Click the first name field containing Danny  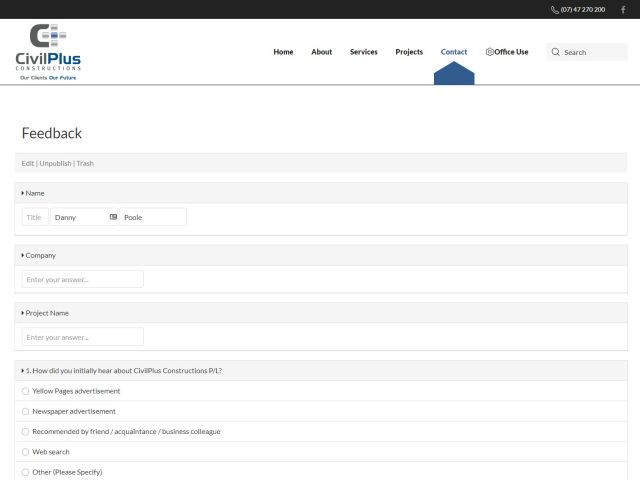point(84,217)
